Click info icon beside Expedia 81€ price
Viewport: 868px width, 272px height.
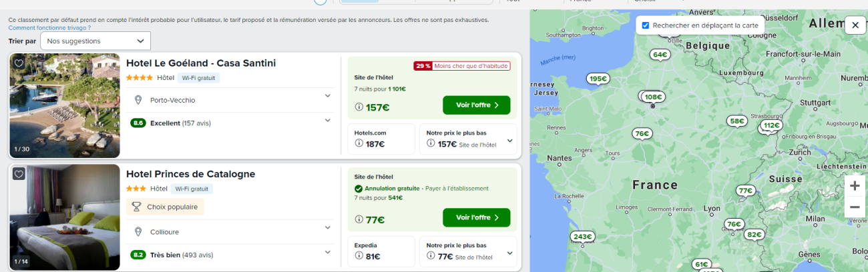[x=359, y=256]
